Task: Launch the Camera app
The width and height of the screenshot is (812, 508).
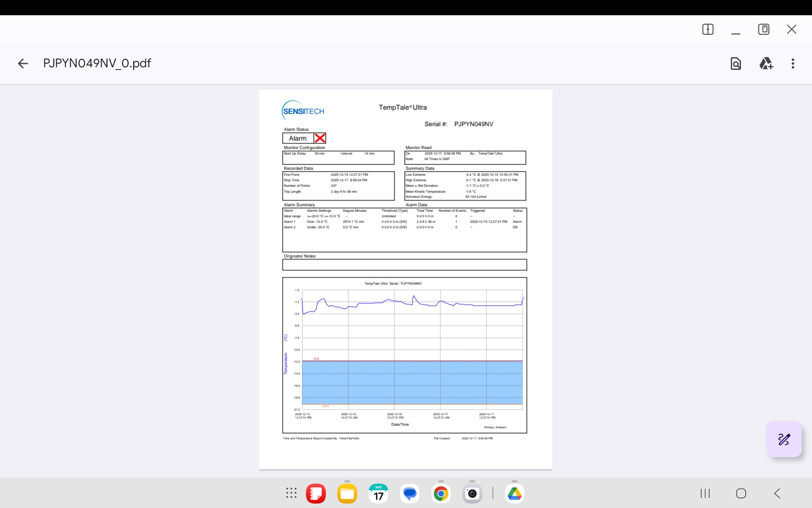Action: (472, 494)
